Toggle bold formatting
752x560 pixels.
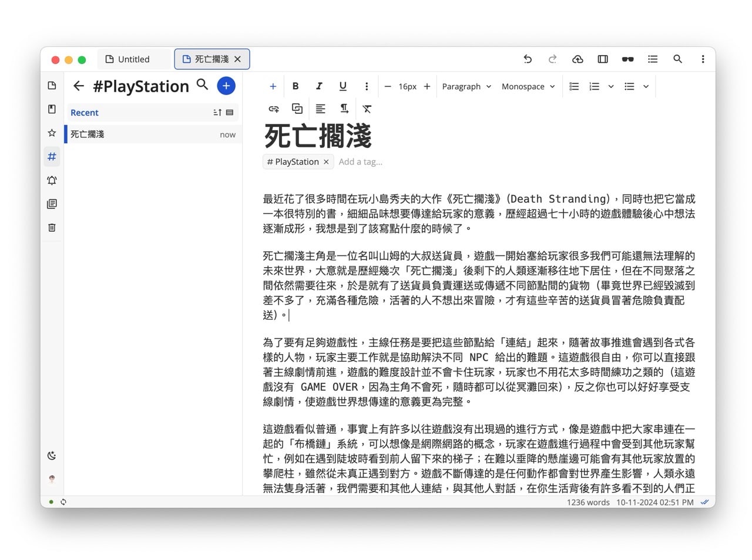click(x=296, y=86)
